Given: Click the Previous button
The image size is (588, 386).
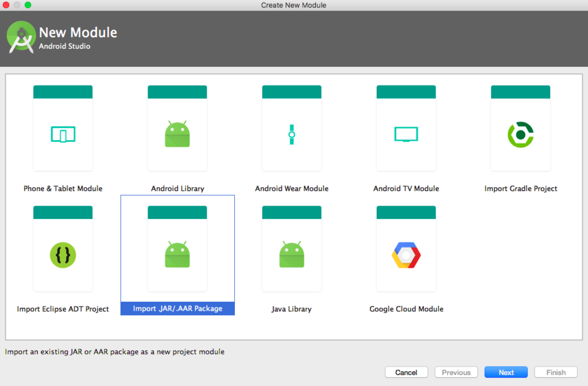Looking at the screenshot, I should point(456,372).
